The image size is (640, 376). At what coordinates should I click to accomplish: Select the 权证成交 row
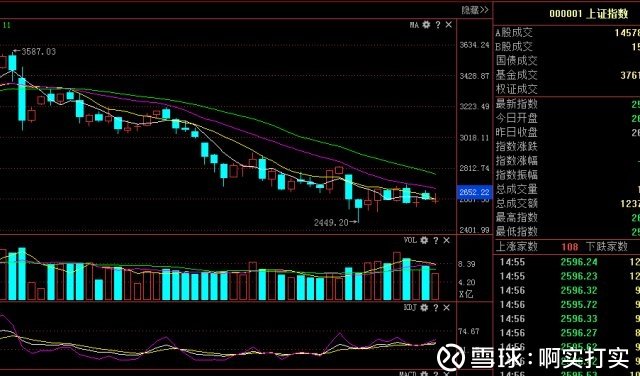tap(567, 89)
